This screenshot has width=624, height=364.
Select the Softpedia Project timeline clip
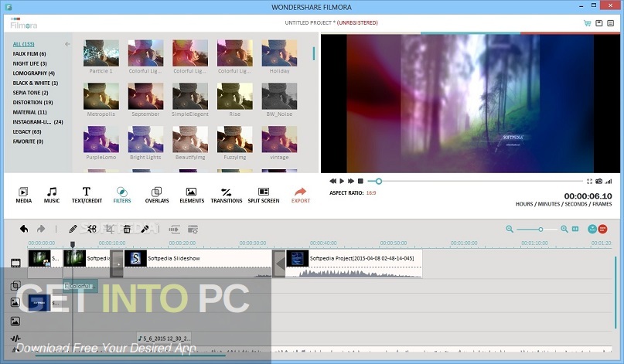click(x=354, y=264)
